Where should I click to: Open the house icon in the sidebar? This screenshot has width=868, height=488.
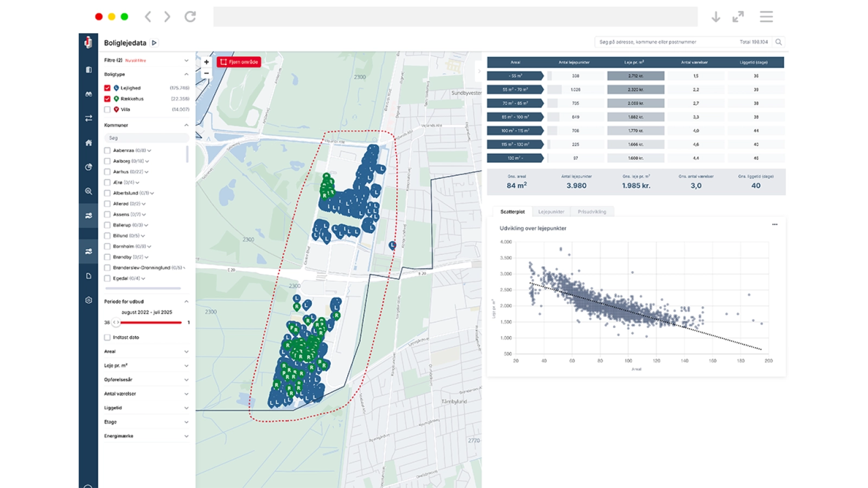pos(88,143)
